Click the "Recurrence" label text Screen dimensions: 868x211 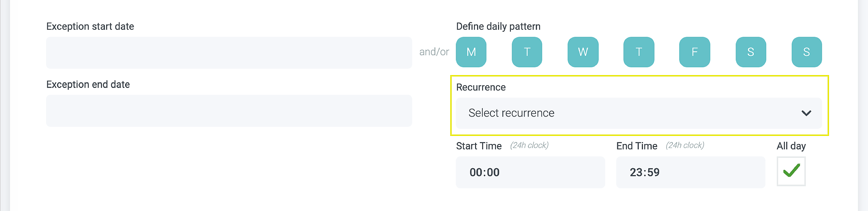tap(481, 87)
